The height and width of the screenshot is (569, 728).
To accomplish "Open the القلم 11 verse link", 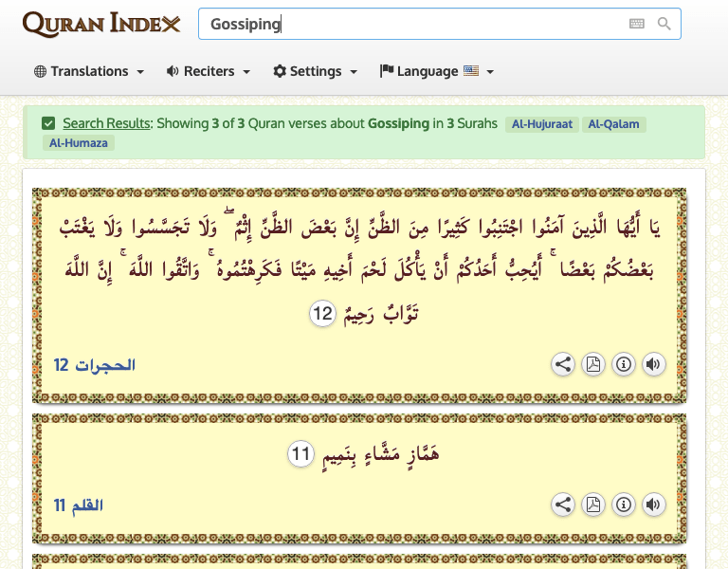I will tap(78, 505).
